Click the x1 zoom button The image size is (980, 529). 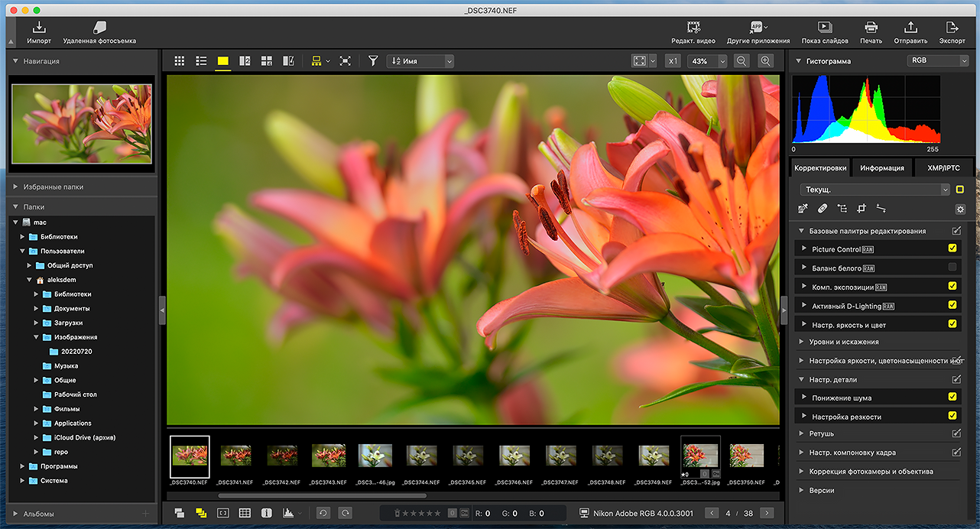coord(673,61)
